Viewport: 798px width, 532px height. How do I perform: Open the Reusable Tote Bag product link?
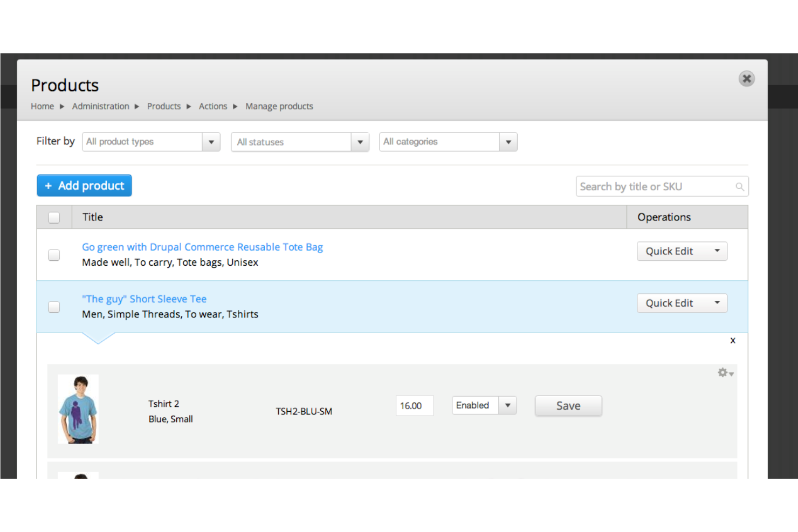click(x=202, y=247)
